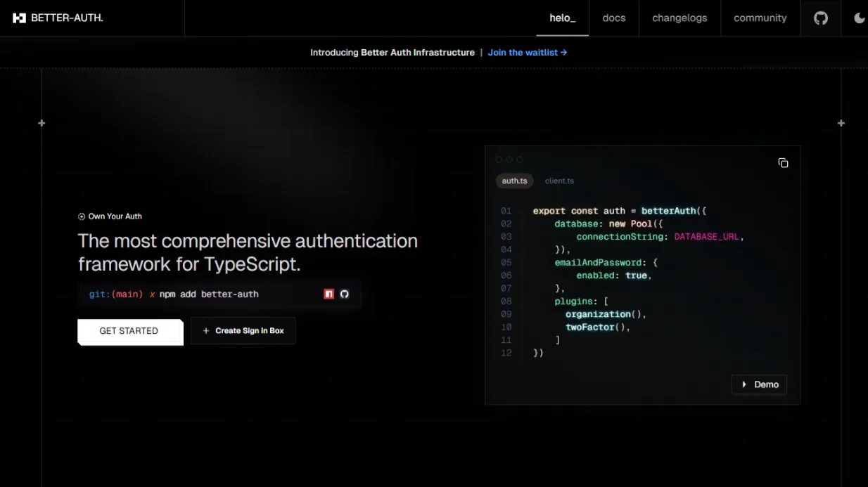Image resolution: width=868 pixels, height=487 pixels.
Task: Click DATABASE_URL in the code sample
Action: coord(707,237)
